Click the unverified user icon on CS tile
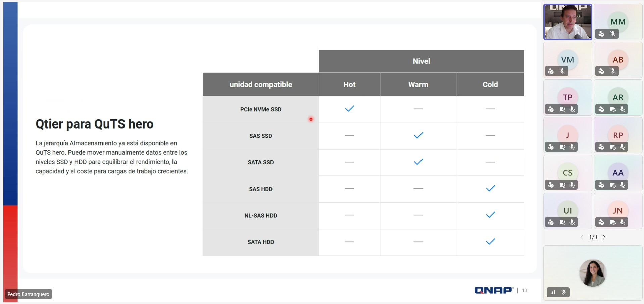This screenshot has width=644, height=304. 551,185
